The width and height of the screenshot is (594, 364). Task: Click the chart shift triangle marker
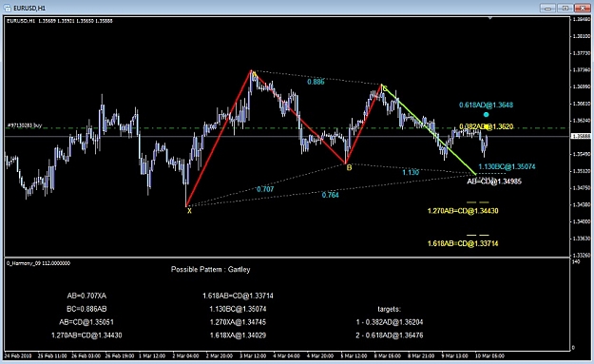(490, 18)
